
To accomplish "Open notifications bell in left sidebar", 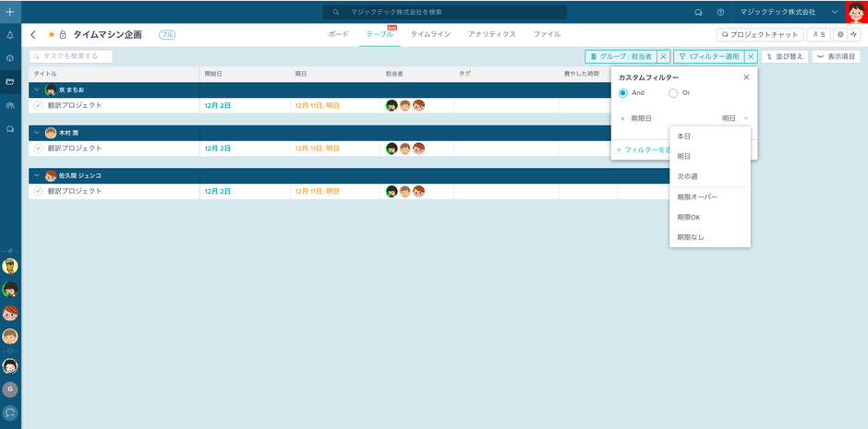I will [10, 35].
